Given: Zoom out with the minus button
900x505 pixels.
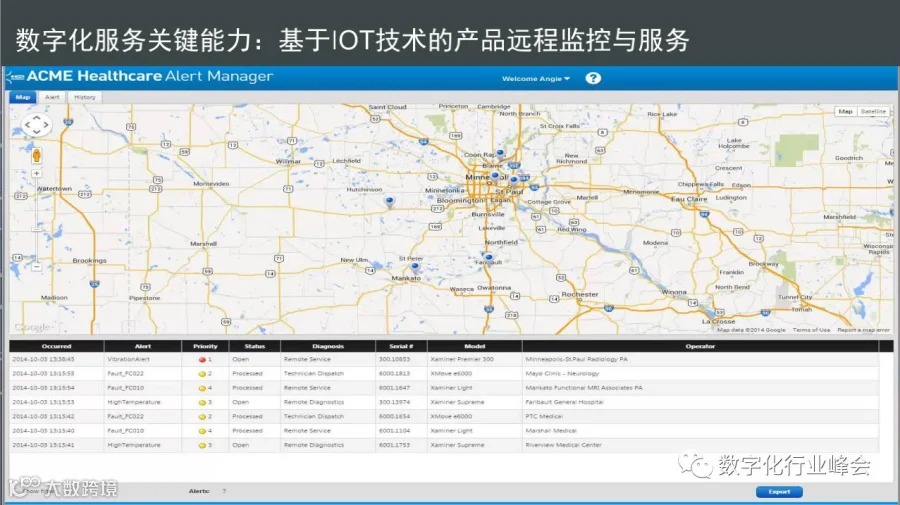Looking at the screenshot, I should pyautogui.click(x=36, y=267).
